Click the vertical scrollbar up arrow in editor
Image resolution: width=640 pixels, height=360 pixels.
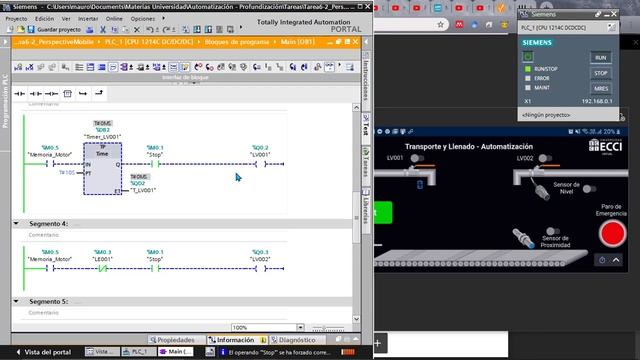[x=356, y=107]
